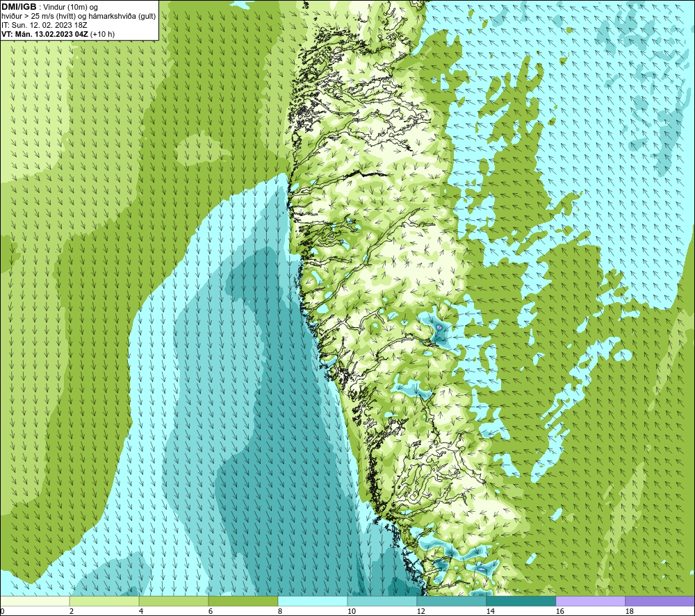Select the 10–12 m/s turquoise swatch
Screen dimensions: 695x616
coord(382,601)
